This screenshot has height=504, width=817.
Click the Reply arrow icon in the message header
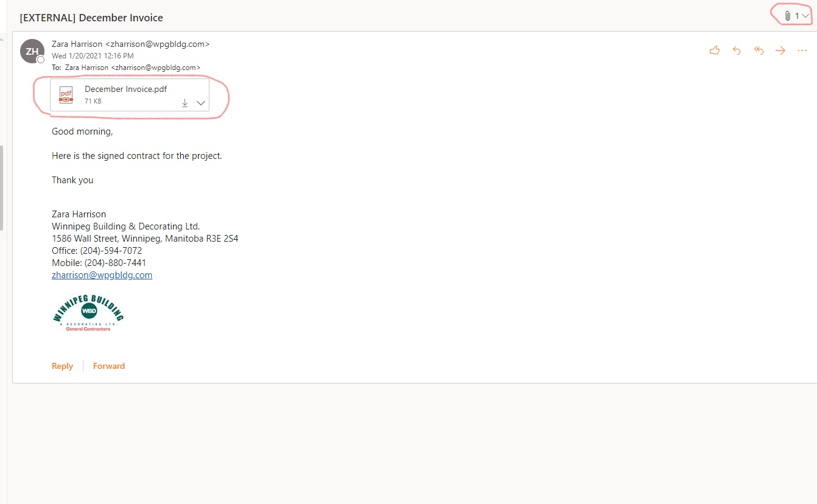pos(737,51)
